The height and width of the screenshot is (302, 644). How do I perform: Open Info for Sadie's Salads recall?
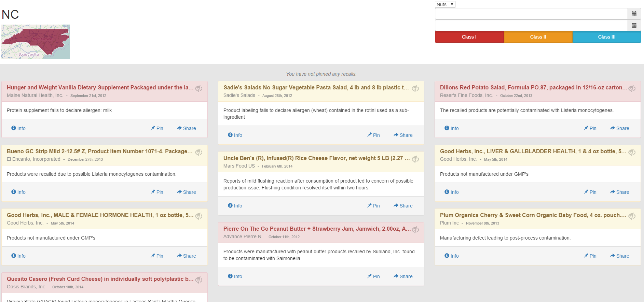click(235, 135)
